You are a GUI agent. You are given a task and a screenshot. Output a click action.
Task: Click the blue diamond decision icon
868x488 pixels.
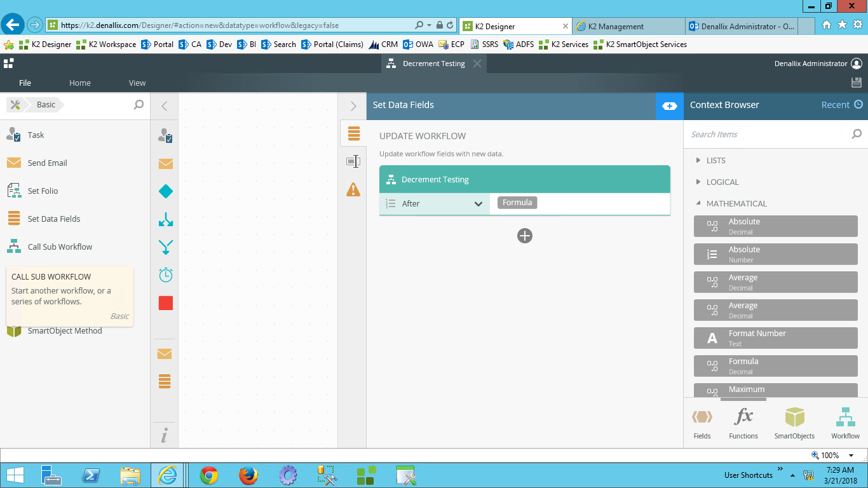coord(165,191)
